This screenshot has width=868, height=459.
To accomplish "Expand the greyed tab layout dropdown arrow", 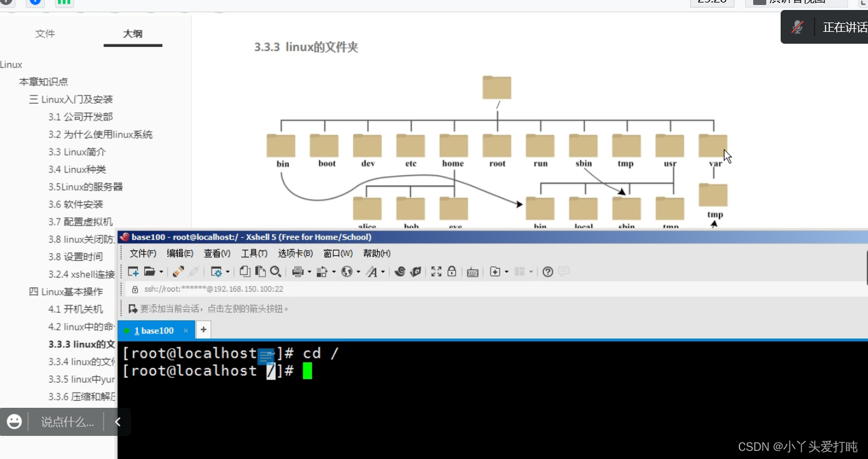I will click(x=531, y=272).
